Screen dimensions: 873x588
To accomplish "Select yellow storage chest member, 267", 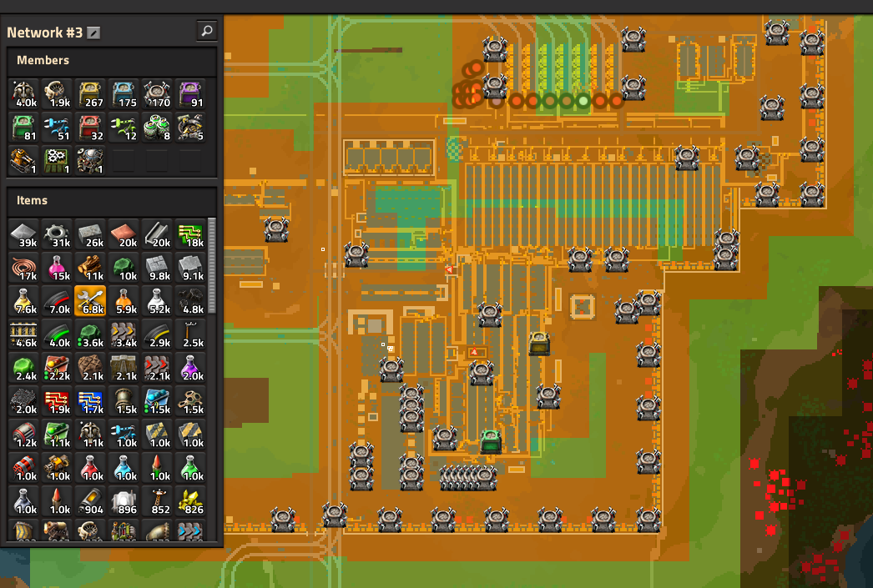I will [90, 94].
